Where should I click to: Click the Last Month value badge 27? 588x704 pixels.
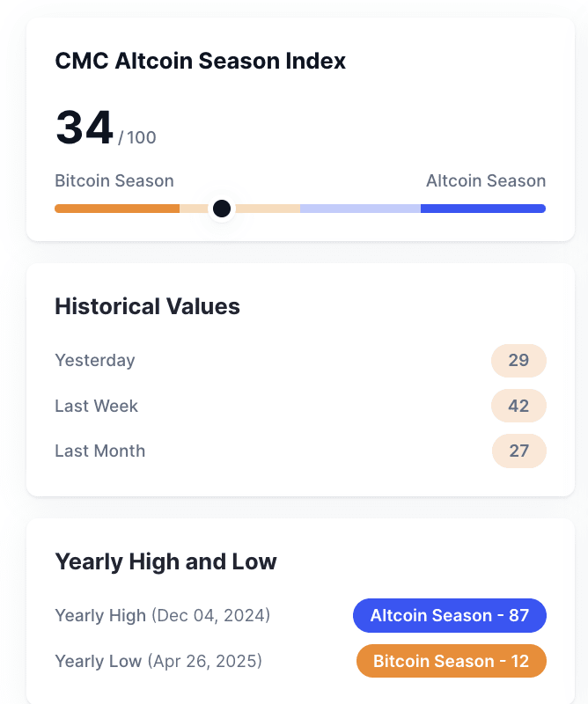pos(518,451)
